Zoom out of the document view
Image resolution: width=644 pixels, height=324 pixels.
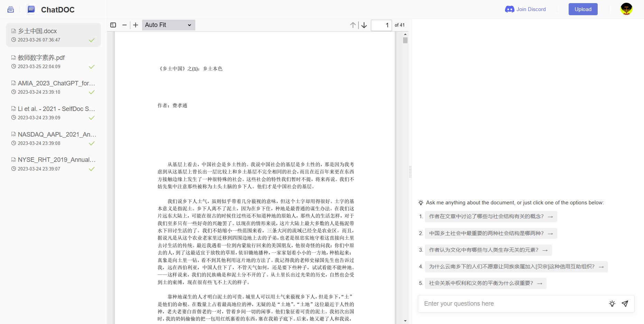[x=124, y=25]
